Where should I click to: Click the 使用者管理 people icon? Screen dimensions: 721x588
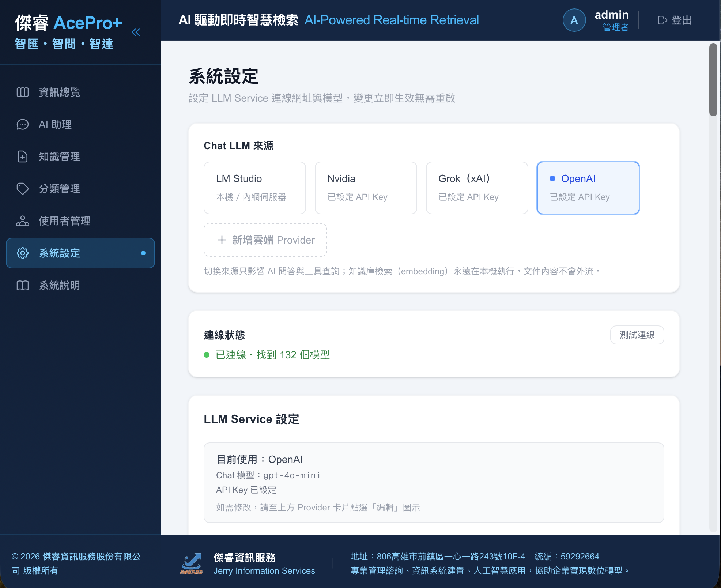tap(23, 221)
